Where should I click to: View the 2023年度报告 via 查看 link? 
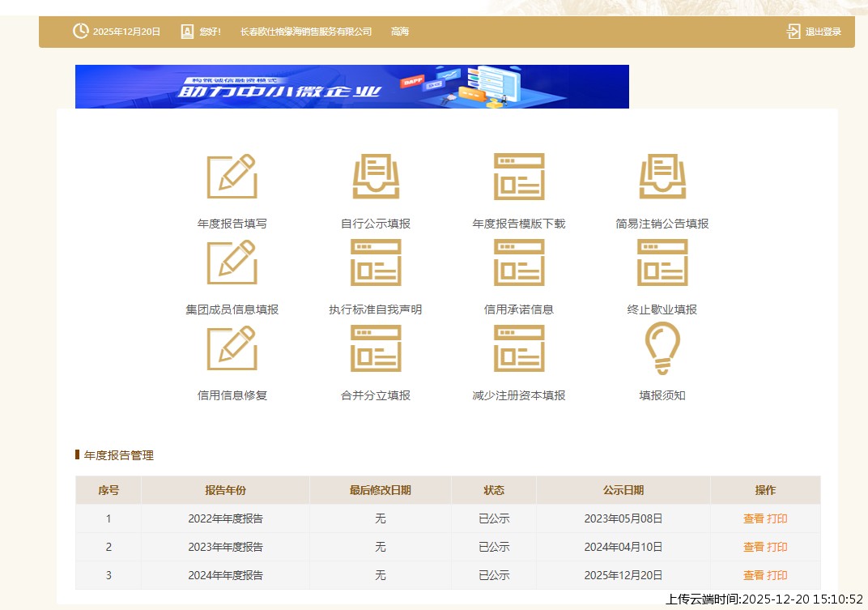(x=753, y=548)
